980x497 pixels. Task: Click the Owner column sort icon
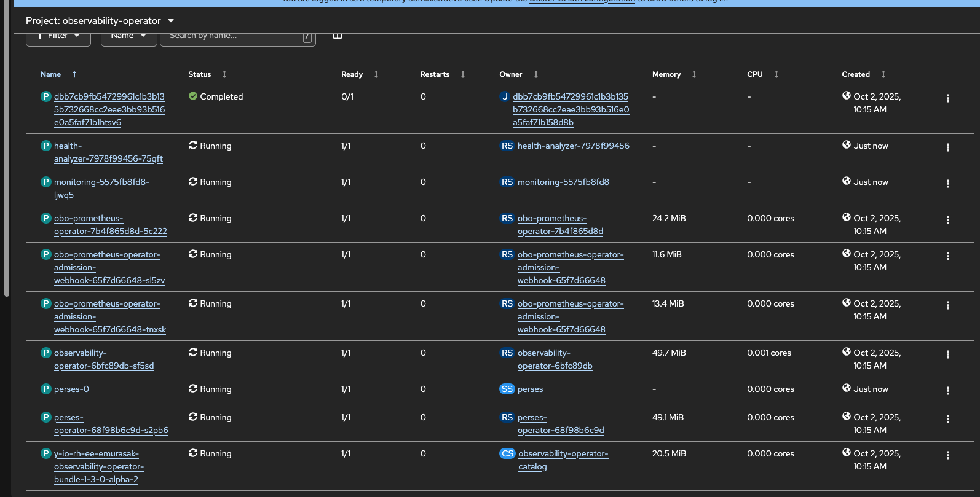point(536,74)
